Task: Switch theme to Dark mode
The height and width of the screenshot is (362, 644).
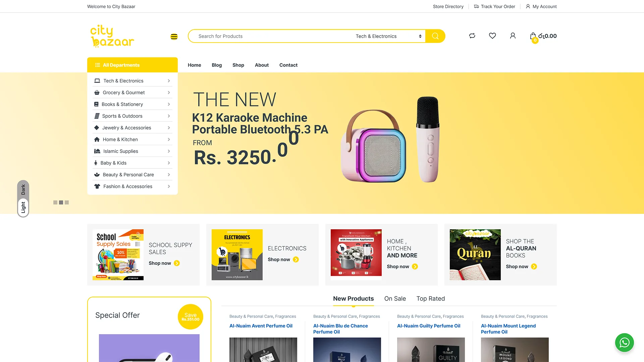Action: tap(23, 190)
